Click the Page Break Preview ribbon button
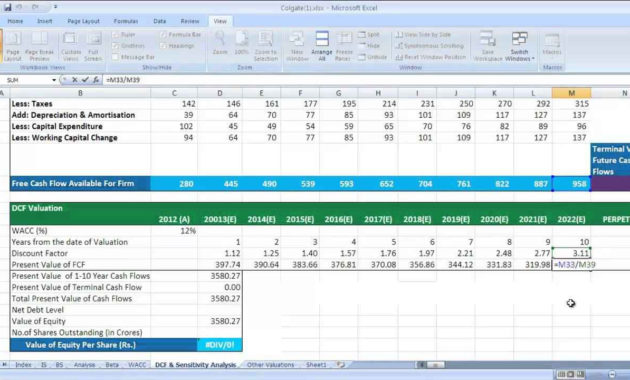This screenshot has height=380, width=630. click(39, 46)
